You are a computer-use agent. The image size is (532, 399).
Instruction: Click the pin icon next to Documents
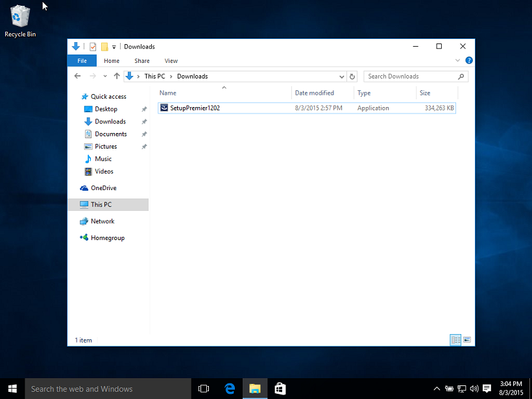144,134
